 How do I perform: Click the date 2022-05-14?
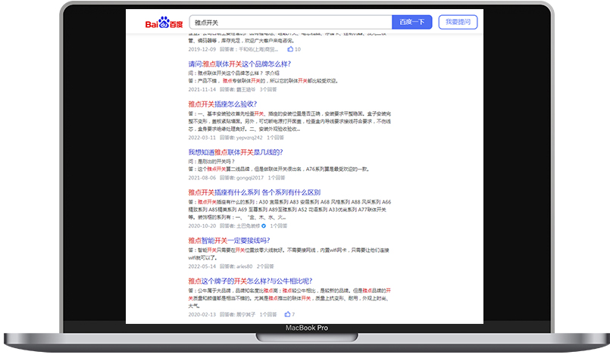click(x=202, y=266)
